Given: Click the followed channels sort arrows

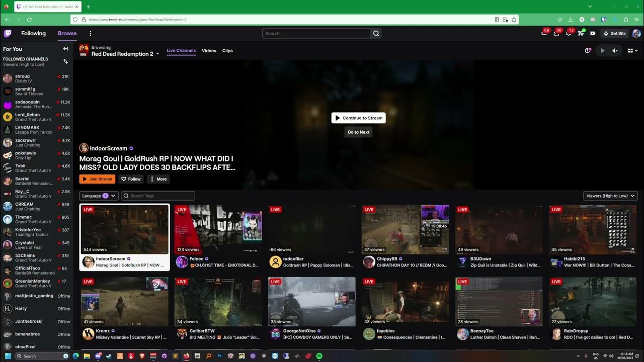Looking at the screenshot, I should [65, 61].
